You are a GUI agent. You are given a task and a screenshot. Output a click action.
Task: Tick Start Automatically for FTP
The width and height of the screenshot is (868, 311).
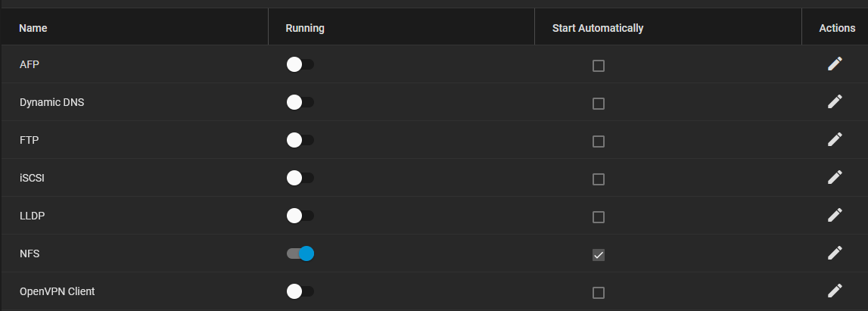point(599,142)
